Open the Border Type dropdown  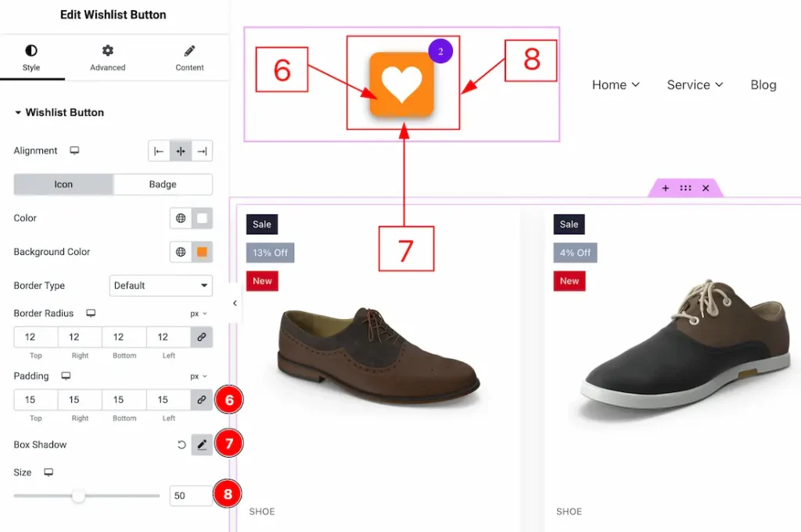(161, 286)
